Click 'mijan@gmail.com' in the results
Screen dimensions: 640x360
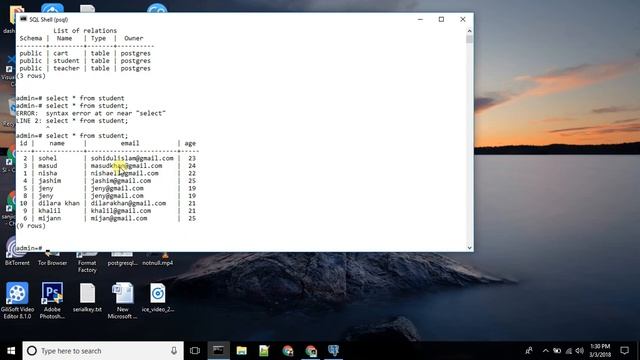pos(119,218)
